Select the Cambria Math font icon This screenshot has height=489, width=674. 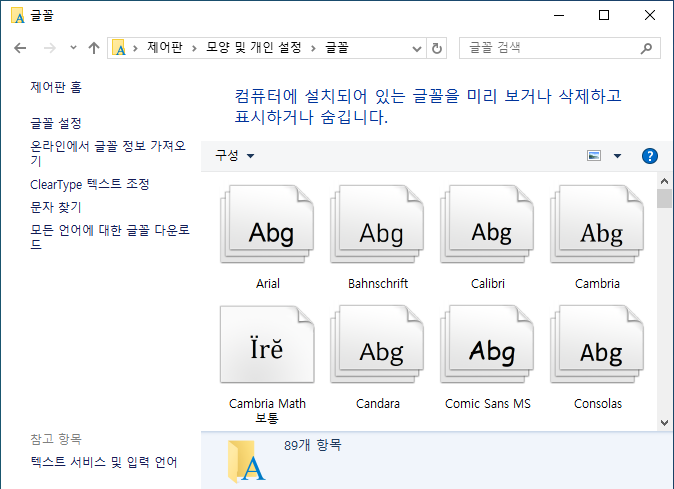coord(267,345)
